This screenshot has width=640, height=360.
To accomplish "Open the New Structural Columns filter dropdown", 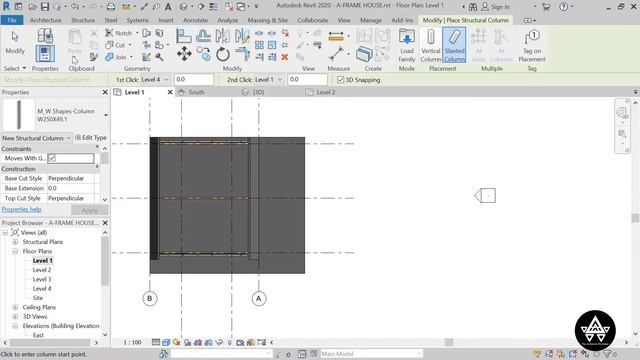I will coord(37,138).
